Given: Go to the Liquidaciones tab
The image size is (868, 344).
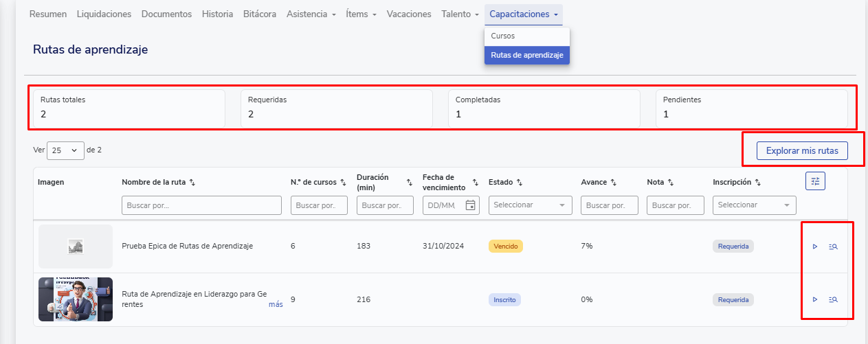Looking at the screenshot, I should click(x=104, y=14).
